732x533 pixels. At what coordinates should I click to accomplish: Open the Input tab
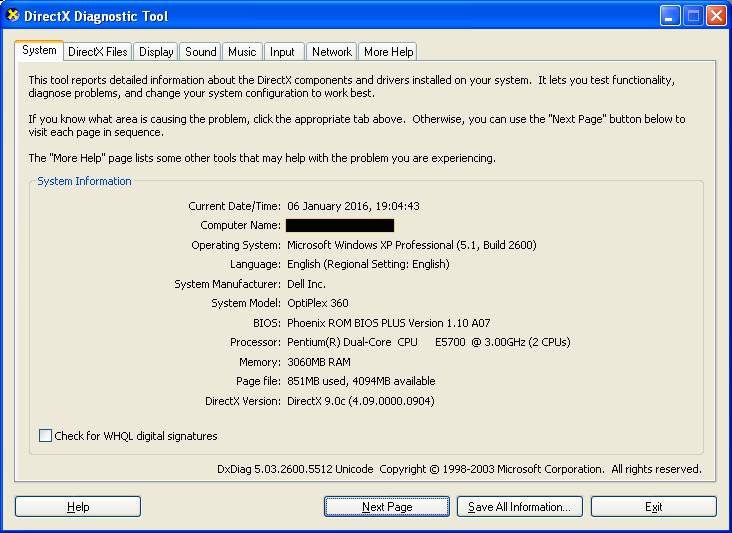point(282,52)
